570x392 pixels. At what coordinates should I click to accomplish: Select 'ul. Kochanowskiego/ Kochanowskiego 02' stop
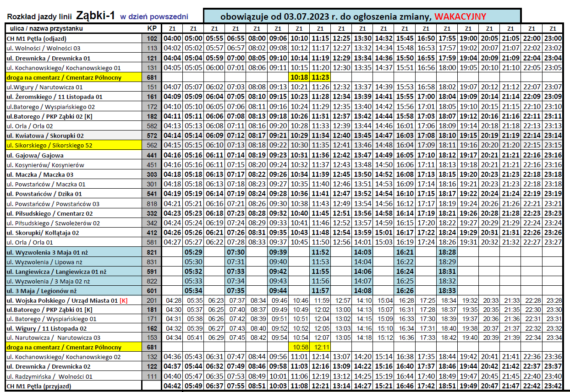[x=63, y=357]
